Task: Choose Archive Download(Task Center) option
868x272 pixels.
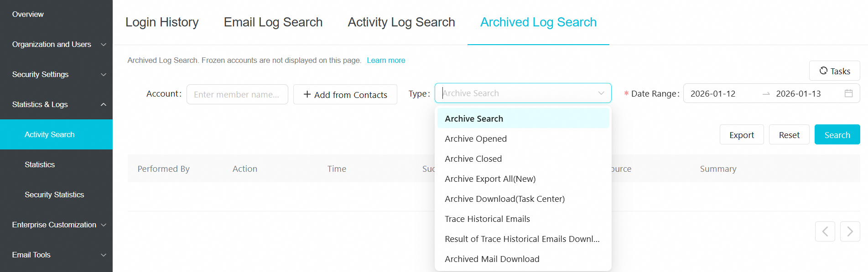Action: [523, 199]
